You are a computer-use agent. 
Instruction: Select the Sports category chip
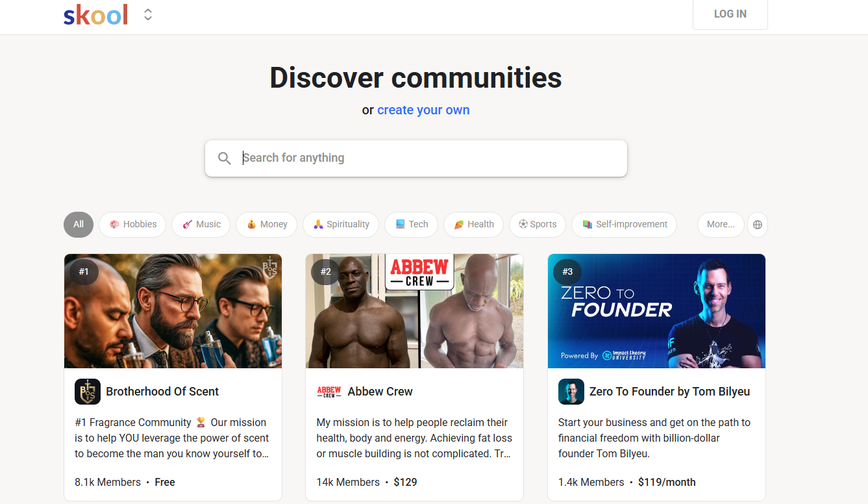[537, 224]
